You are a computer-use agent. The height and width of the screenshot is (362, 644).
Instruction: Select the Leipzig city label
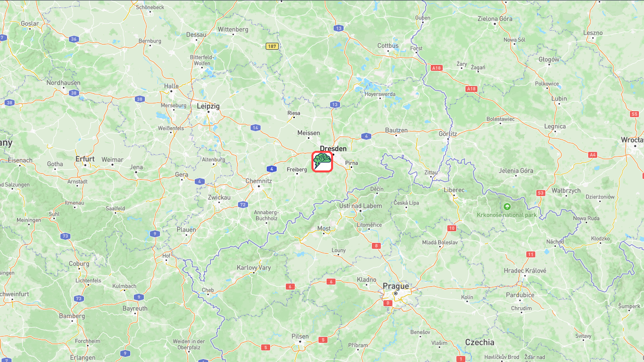pos(208,106)
